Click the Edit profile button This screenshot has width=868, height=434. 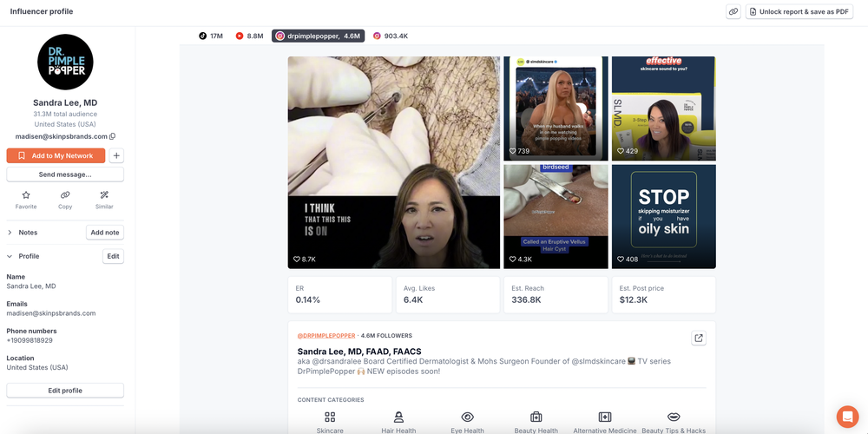pos(65,391)
